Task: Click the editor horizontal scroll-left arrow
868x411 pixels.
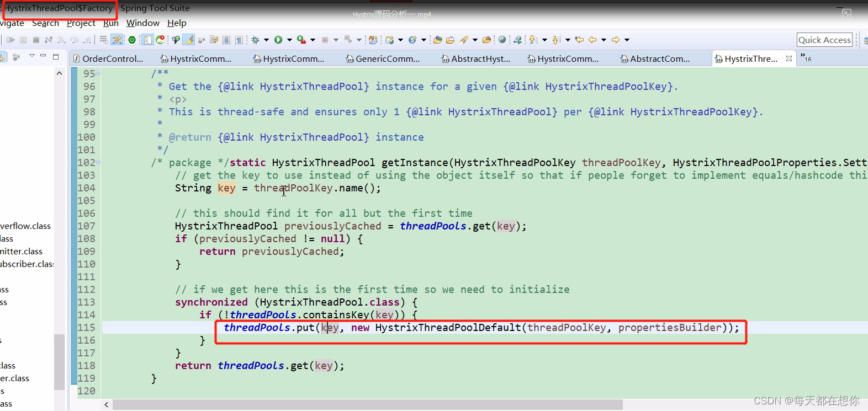Action: point(106,404)
